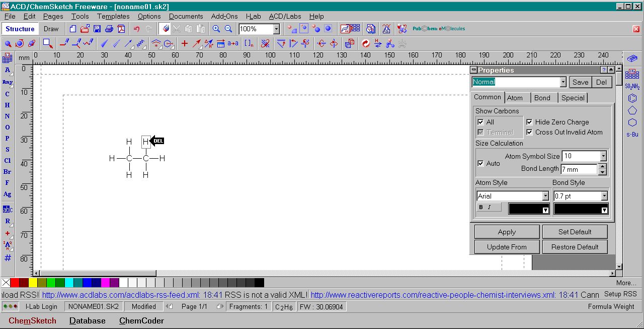Toggle italic atom style button

[x=489, y=207]
